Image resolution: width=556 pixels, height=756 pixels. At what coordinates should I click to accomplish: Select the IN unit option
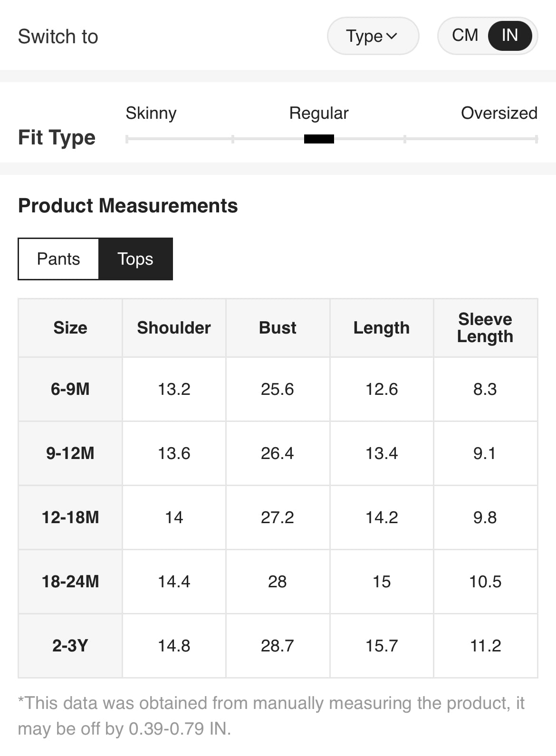[509, 36]
